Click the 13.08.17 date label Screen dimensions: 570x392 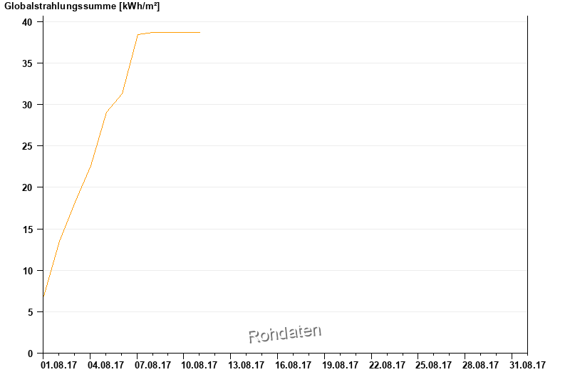coord(247,366)
